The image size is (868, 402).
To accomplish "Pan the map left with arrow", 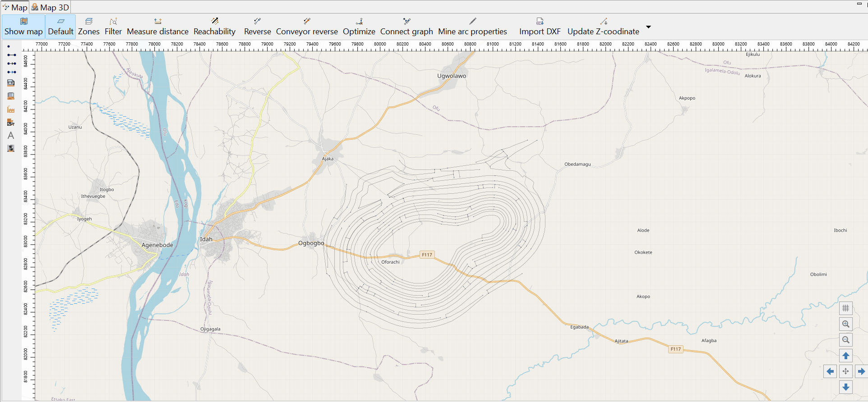I will pyautogui.click(x=830, y=371).
